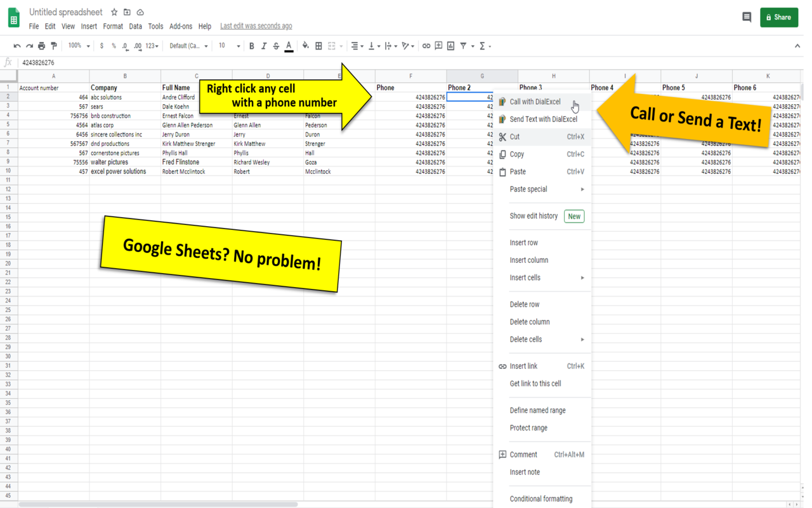812x508 pixels.
Task: Open text wrapping dropdown
Action: 391,46
